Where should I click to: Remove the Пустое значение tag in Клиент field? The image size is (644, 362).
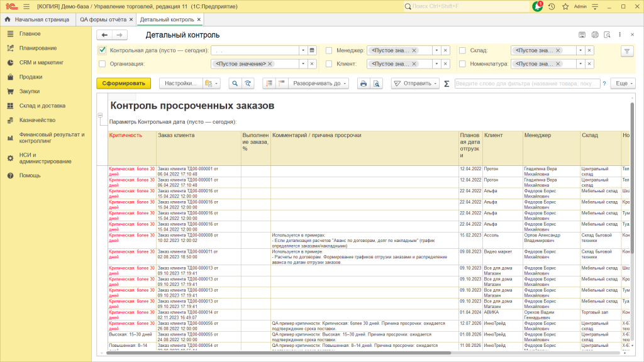click(414, 64)
